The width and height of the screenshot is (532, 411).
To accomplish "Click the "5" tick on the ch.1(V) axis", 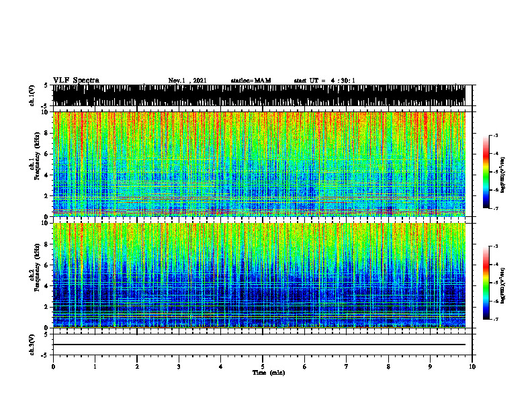I will click(x=46, y=85).
